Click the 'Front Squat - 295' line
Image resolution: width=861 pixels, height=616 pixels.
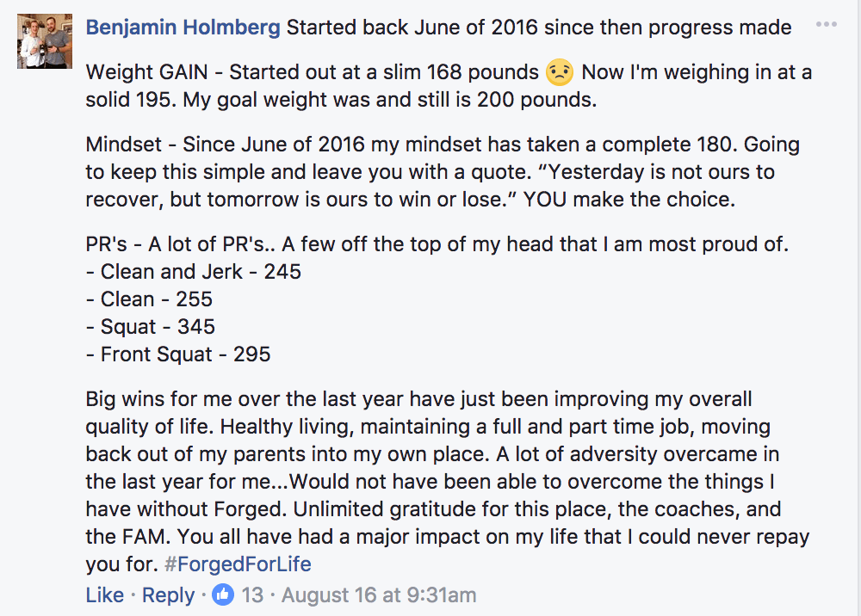(178, 354)
